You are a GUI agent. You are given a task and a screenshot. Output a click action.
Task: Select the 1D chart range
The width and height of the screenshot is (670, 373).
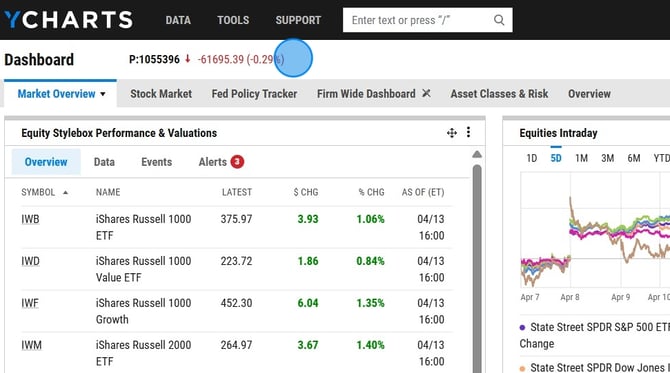point(532,159)
